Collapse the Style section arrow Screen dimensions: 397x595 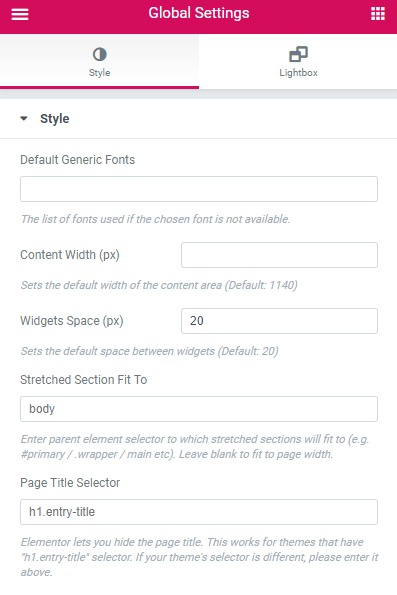coord(24,118)
